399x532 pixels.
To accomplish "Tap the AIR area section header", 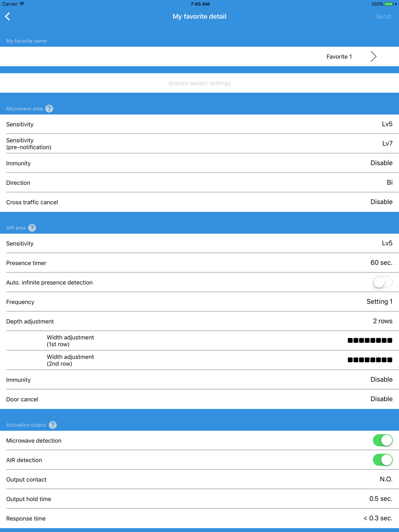I will 16,228.
